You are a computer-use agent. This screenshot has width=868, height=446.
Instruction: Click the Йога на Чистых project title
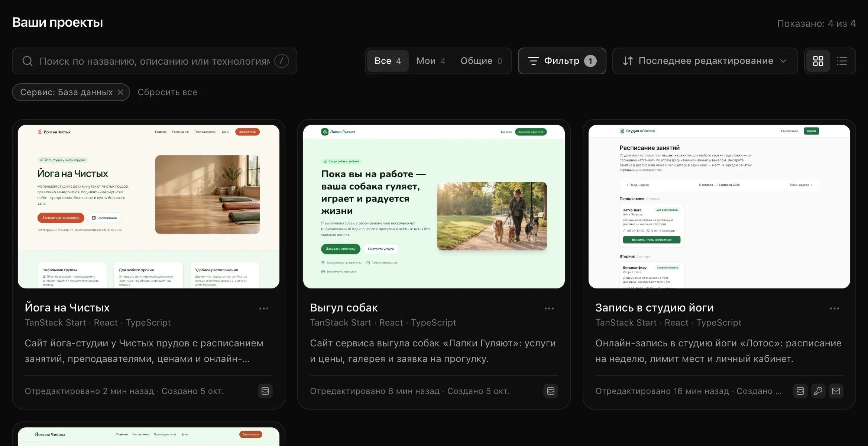(67, 308)
